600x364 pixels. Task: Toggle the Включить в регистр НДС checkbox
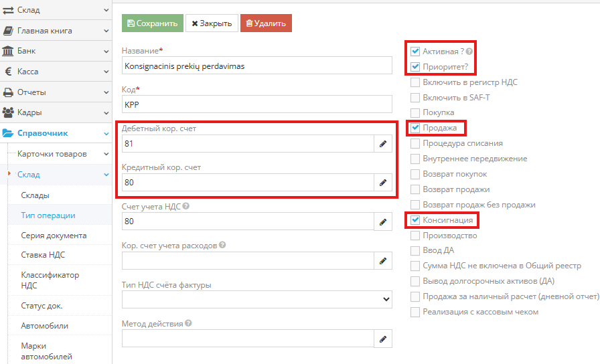click(x=415, y=82)
